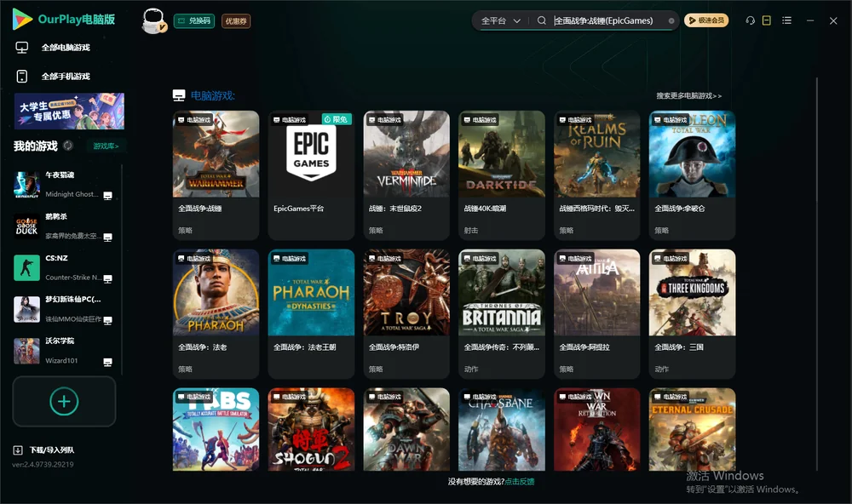Open 下载/导入列队 download queue icon

(18, 450)
